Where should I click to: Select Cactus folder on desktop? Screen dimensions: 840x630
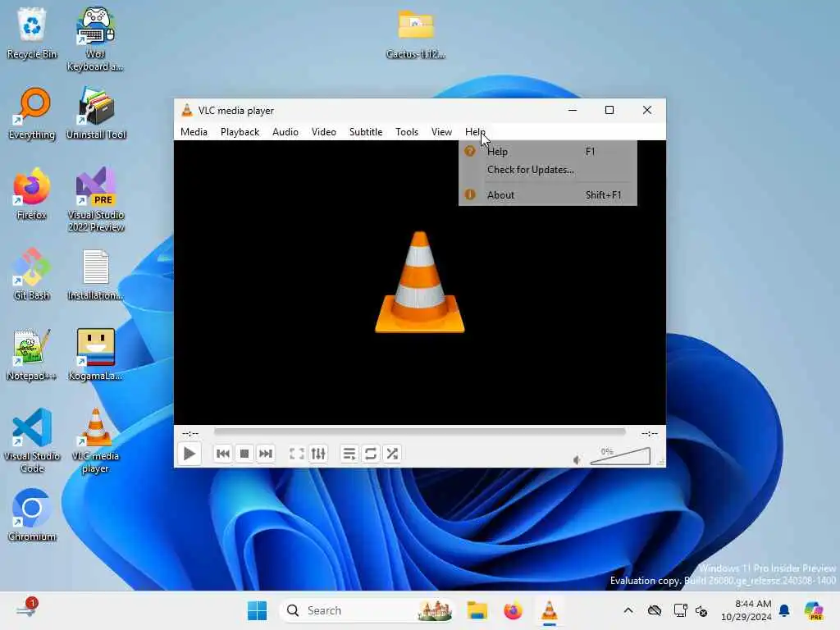click(416, 34)
